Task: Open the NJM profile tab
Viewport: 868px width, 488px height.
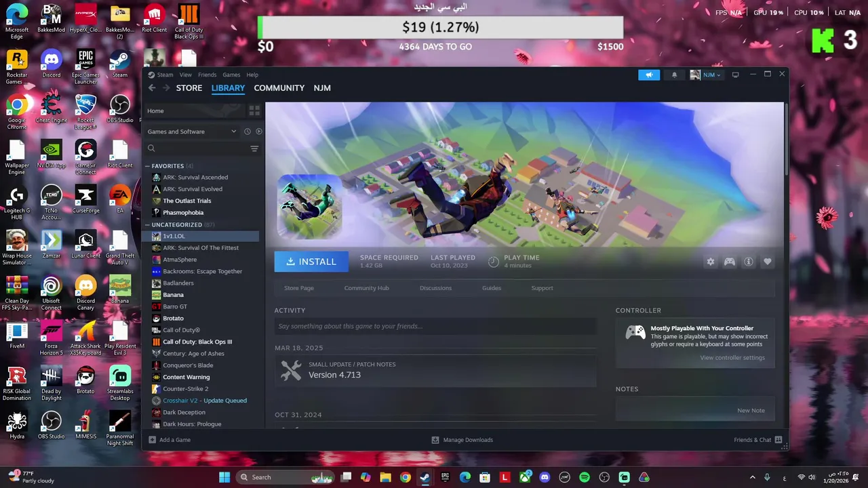Action: click(x=322, y=88)
